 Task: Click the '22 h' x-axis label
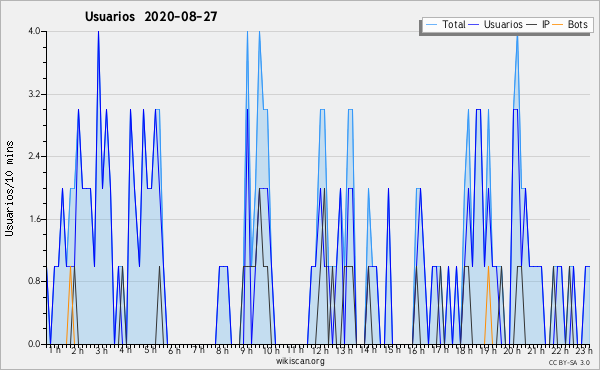(x=560, y=350)
